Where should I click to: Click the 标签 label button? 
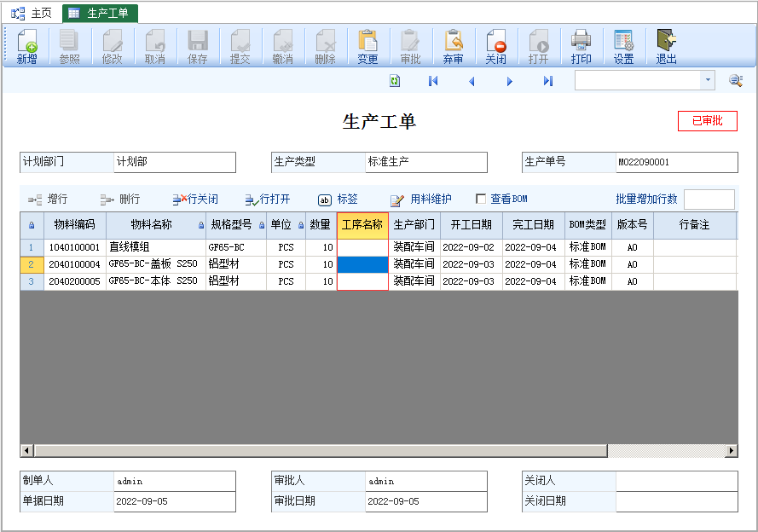click(x=338, y=199)
